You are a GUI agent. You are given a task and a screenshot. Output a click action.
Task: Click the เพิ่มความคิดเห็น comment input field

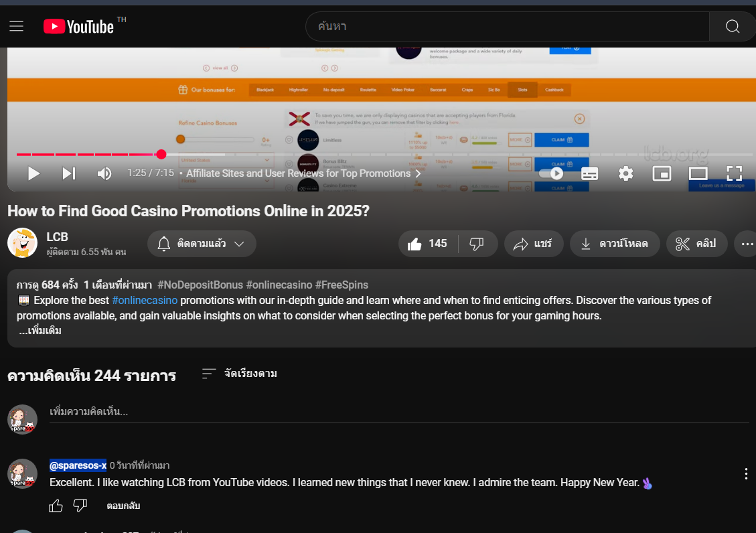pos(399,412)
